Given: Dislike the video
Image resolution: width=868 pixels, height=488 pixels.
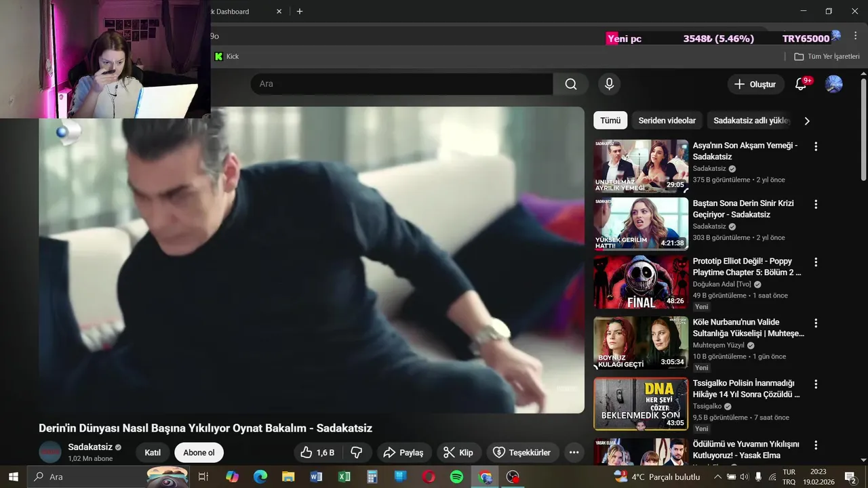Looking at the screenshot, I should 357,453.
